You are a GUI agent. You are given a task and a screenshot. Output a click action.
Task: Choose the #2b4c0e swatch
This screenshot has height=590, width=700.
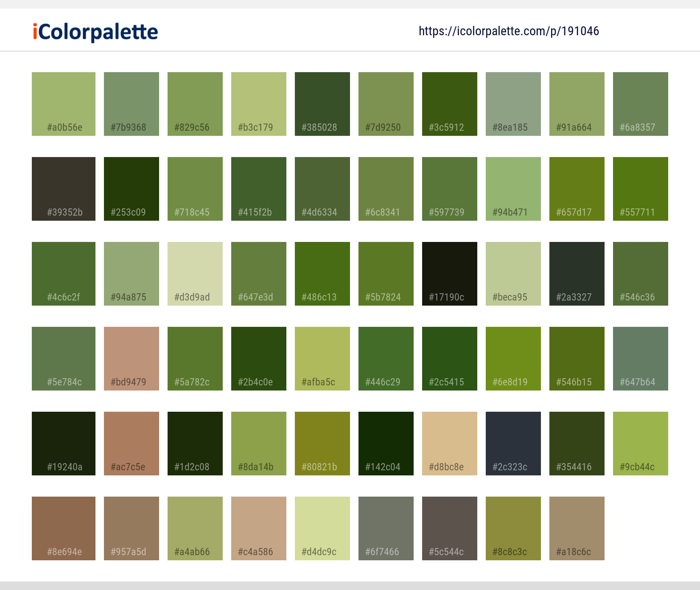[x=259, y=359]
